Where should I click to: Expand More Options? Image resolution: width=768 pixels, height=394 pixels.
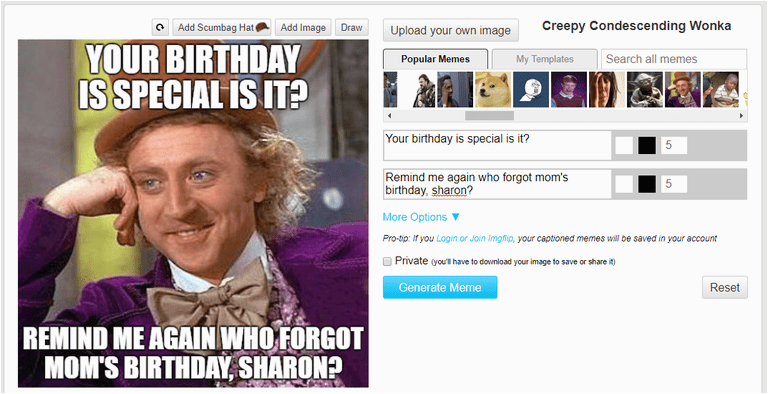[x=421, y=217]
